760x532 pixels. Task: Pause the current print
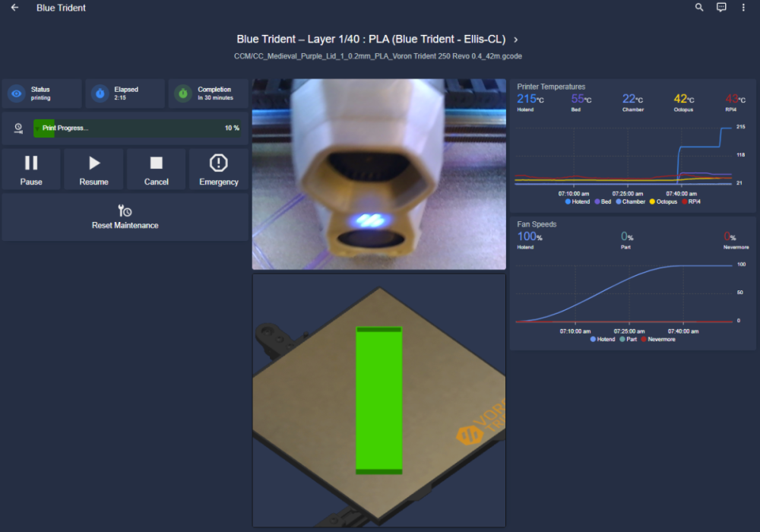pyautogui.click(x=31, y=169)
